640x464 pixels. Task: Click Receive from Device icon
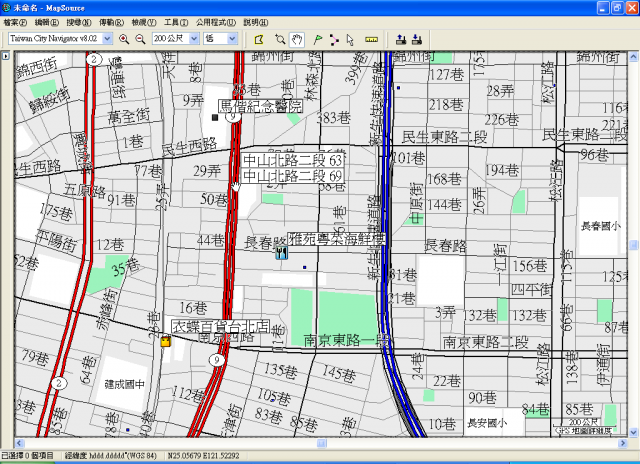(x=417, y=40)
